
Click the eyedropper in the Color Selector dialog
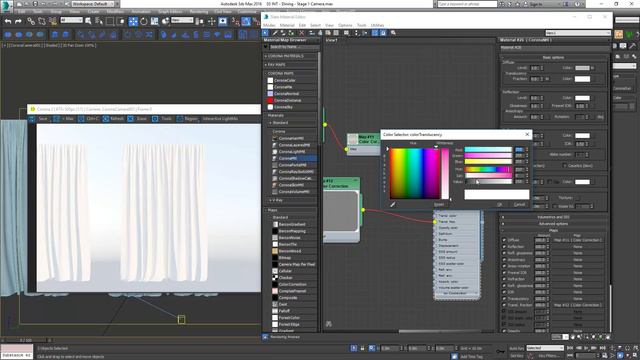[x=393, y=204]
